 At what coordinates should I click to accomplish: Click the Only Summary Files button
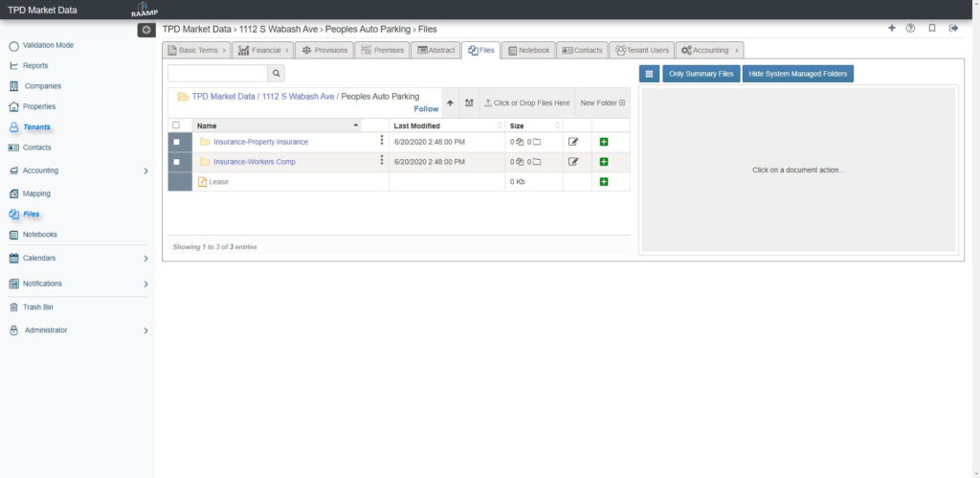(701, 74)
